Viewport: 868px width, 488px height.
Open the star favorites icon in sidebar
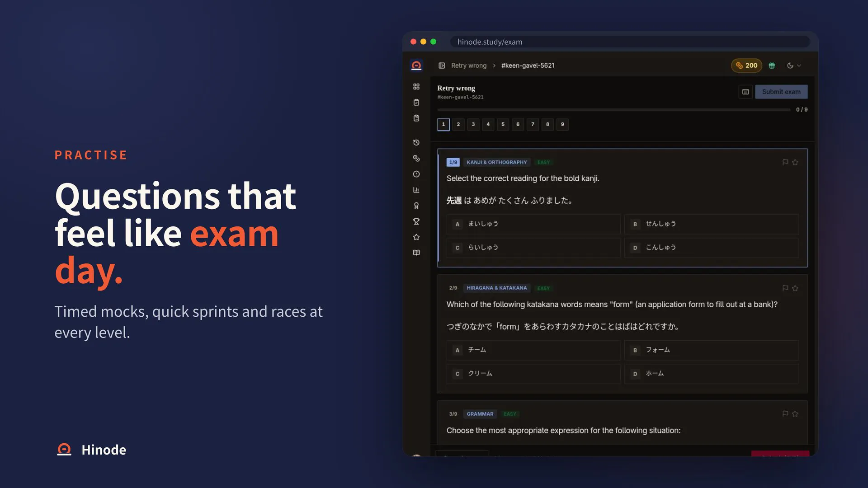(416, 237)
